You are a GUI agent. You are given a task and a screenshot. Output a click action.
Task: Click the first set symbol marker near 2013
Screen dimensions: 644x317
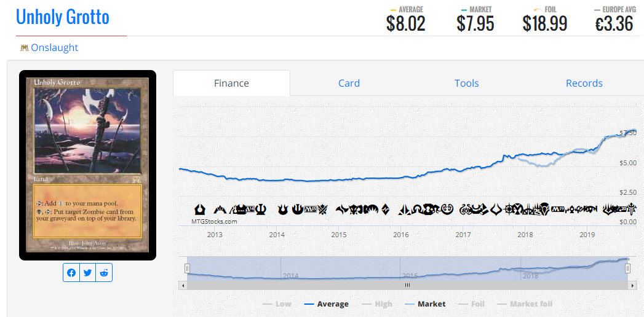[200, 210]
